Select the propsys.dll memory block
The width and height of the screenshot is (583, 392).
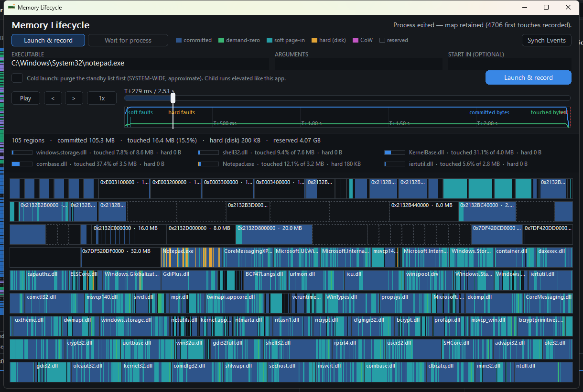tap(405, 303)
